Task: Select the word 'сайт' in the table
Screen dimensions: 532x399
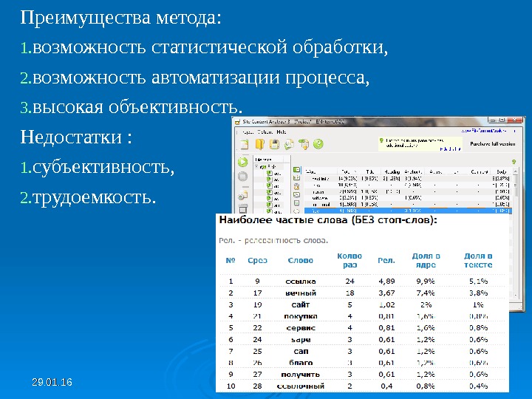Action: (x=301, y=304)
